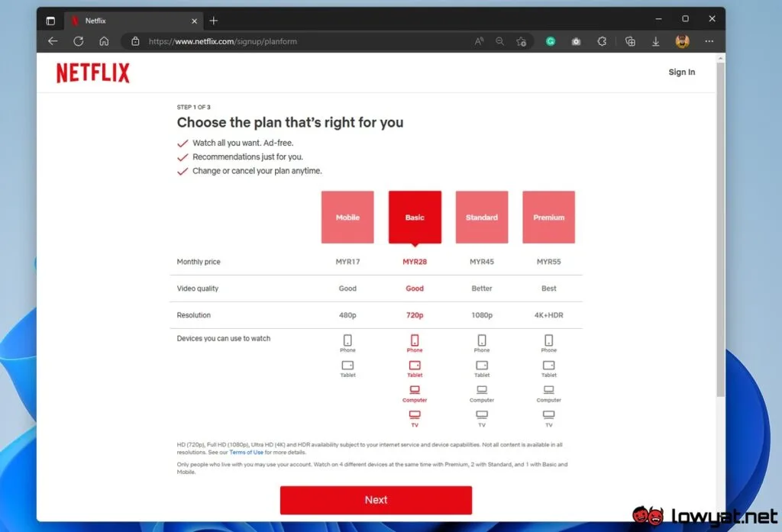The height and width of the screenshot is (532, 782).
Task: Close the Netflix tab
Action: coord(195,21)
